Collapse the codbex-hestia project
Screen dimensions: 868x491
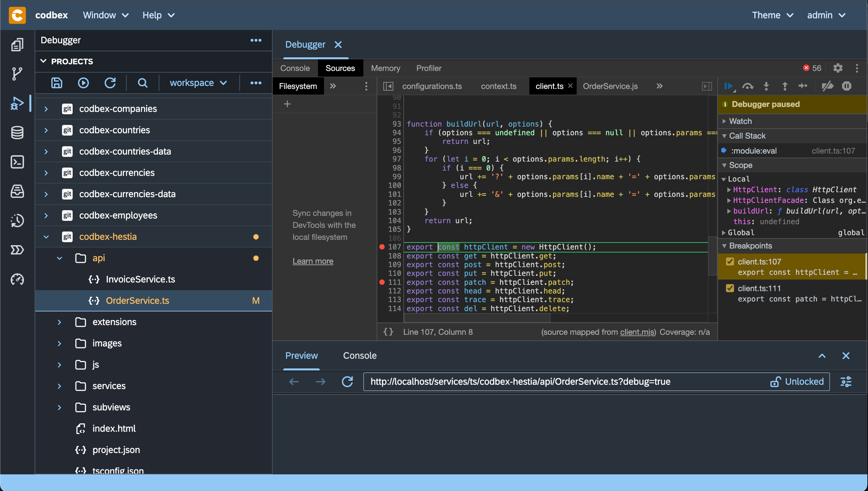pos(46,237)
